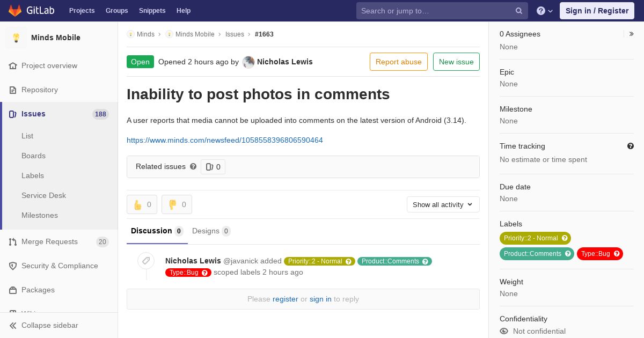Click the Issues count badge 188

[x=100, y=114]
